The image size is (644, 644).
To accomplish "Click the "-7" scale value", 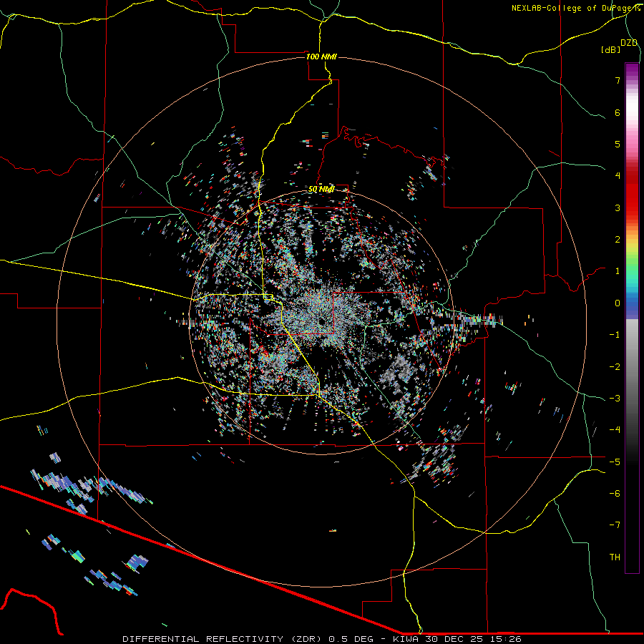I will (615, 525).
